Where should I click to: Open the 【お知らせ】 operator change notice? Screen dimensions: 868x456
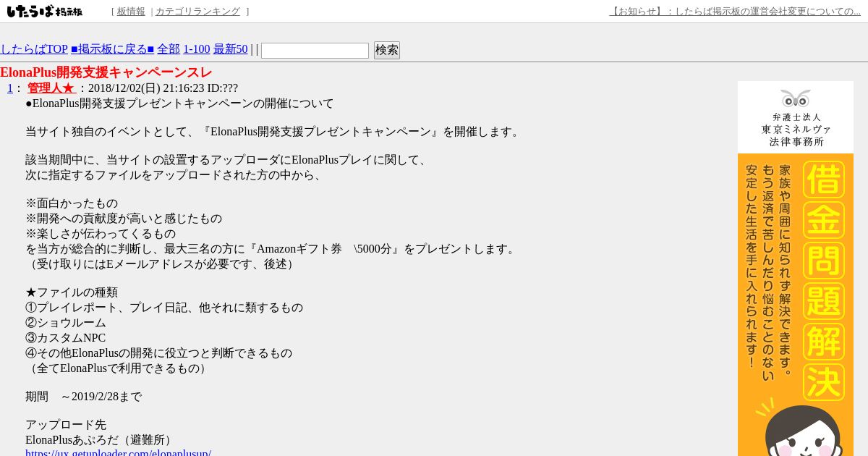tap(735, 12)
